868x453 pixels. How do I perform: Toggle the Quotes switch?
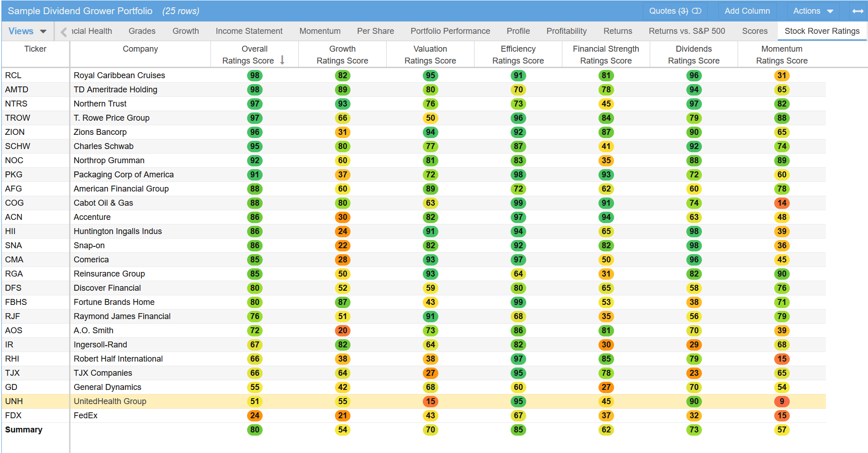[x=696, y=11]
